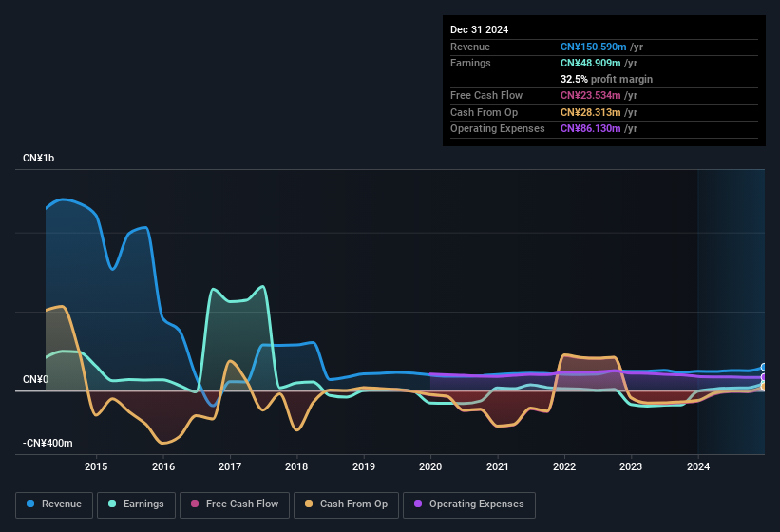Toggle the Free Cash Flow legend button
The height and width of the screenshot is (532, 780).
(235, 504)
